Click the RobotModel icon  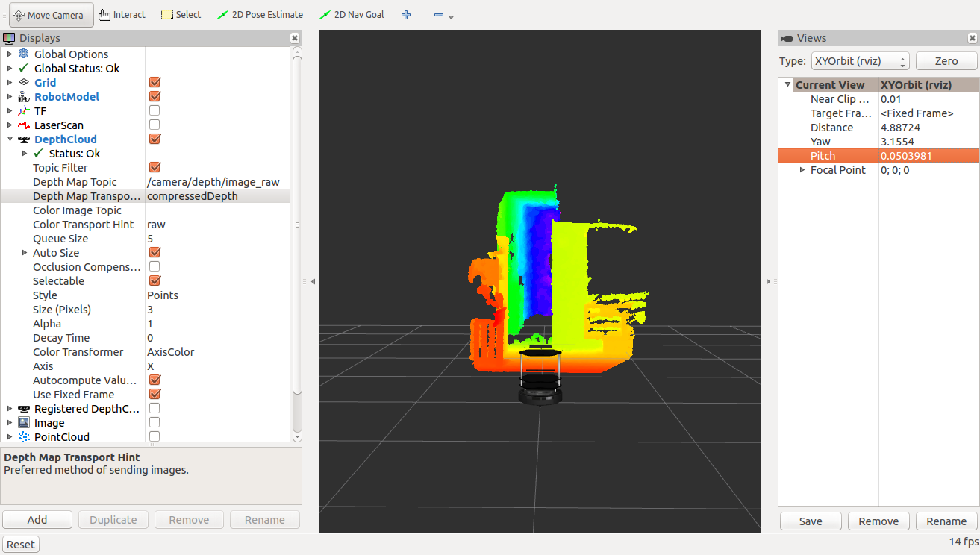tap(24, 96)
